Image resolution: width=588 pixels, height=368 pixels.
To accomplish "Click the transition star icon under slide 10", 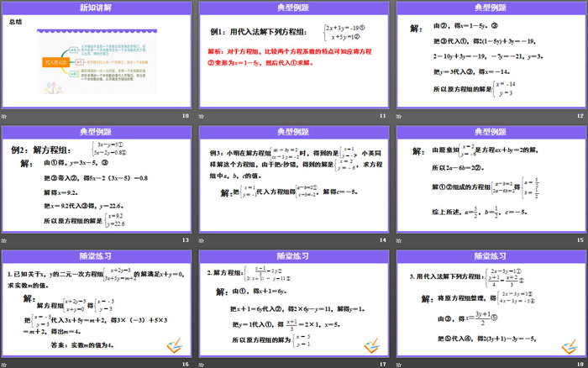I will (x=4, y=116).
